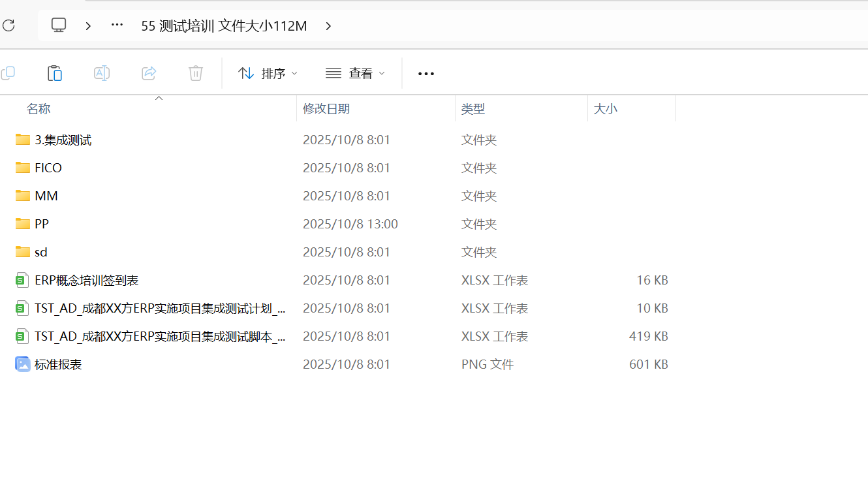
Task: Select the FICO folder
Action: [48, 168]
